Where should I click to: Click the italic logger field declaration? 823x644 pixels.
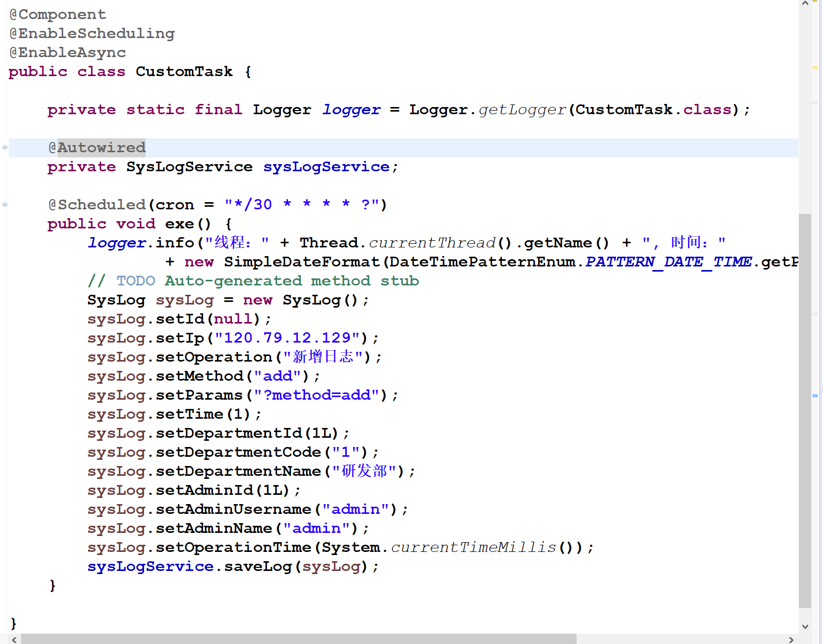pos(351,110)
